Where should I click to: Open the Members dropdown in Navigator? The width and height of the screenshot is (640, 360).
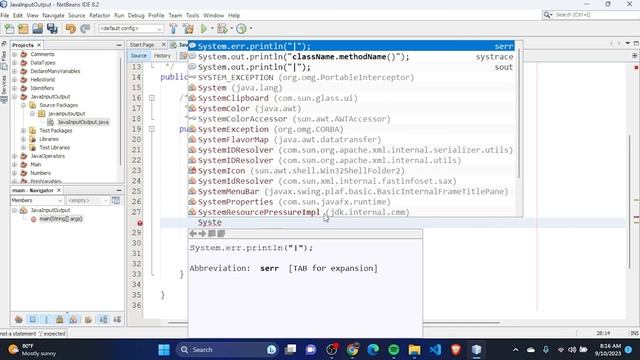(37, 200)
